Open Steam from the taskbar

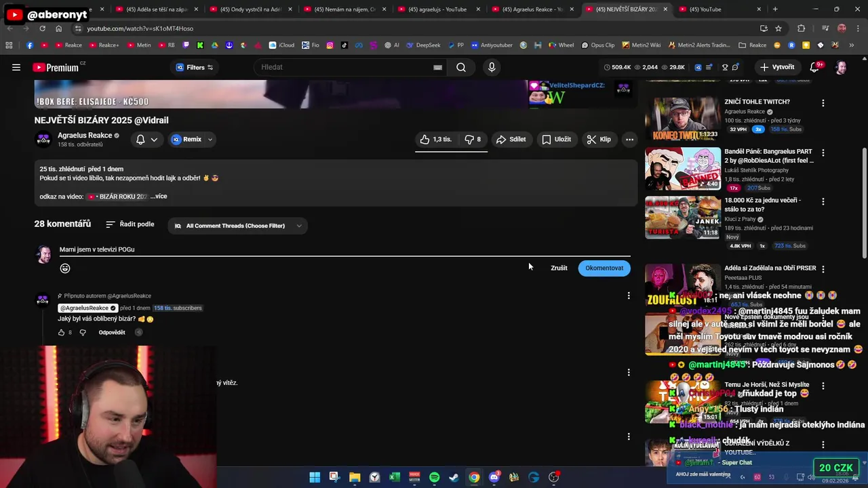point(454,477)
